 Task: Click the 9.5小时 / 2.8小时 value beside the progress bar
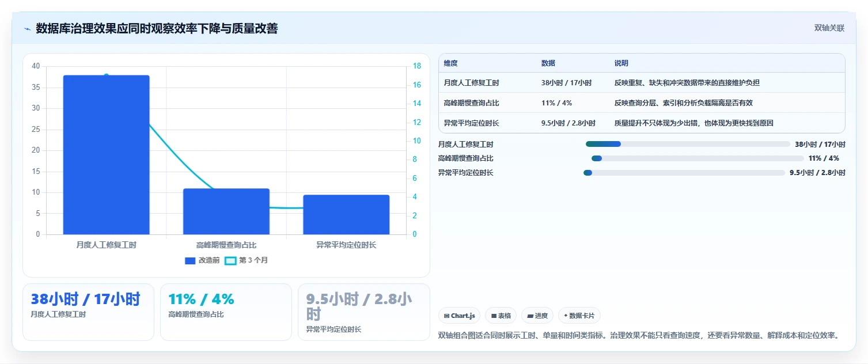pyautogui.click(x=817, y=173)
